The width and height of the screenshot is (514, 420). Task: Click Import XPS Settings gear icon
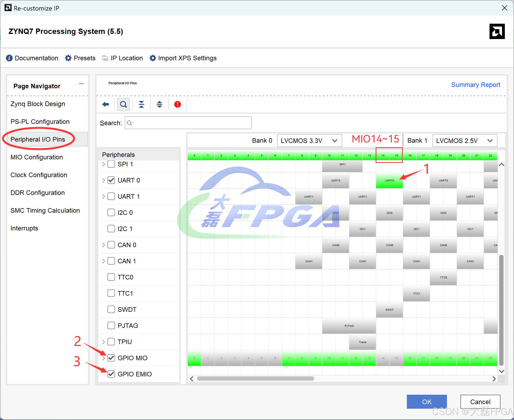153,58
